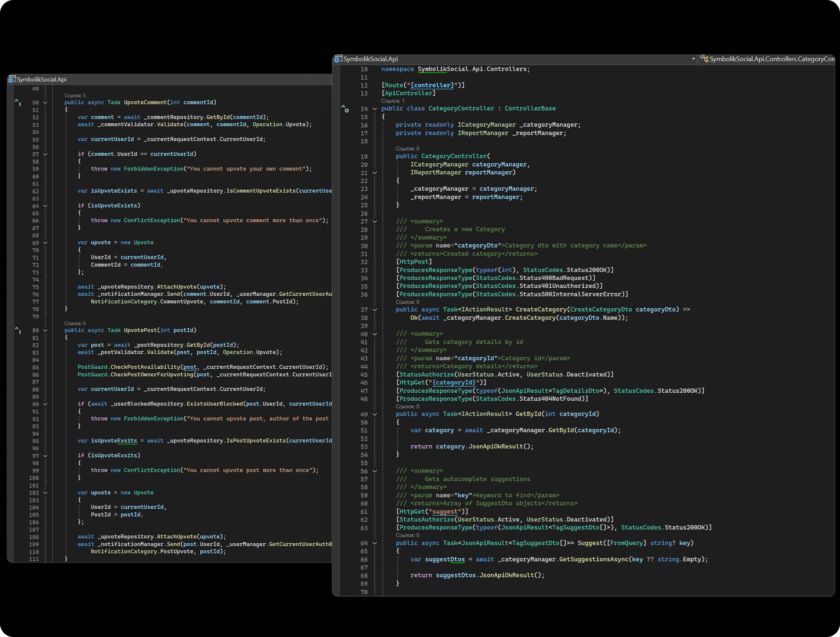Click the ControllerBase base class name

tap(530, 108)
